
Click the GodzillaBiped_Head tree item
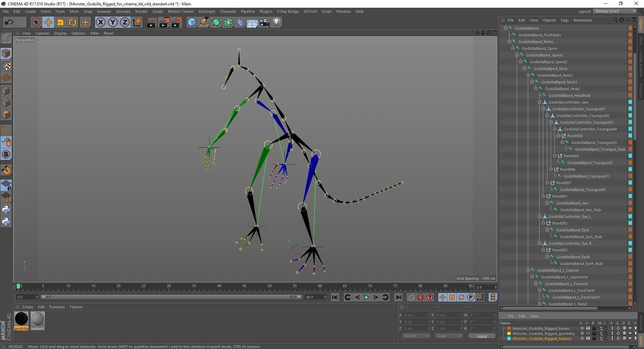tap(562, 89)
